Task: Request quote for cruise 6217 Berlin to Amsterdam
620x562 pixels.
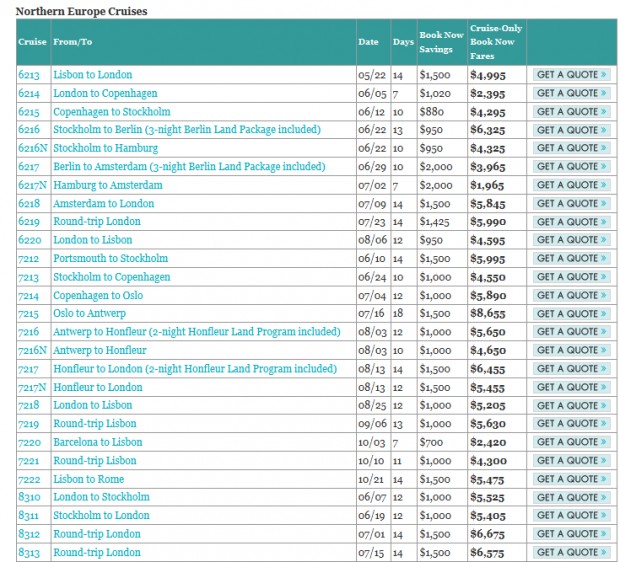Action: [x=571, y=167]
